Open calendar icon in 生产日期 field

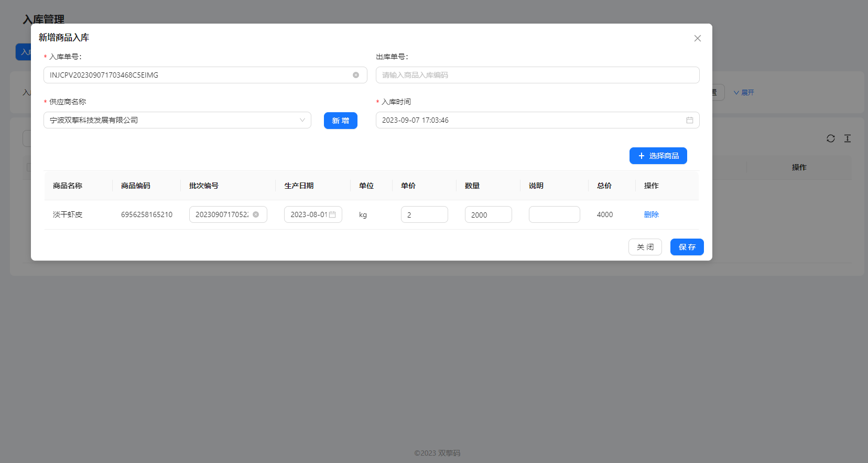(332, 214)
